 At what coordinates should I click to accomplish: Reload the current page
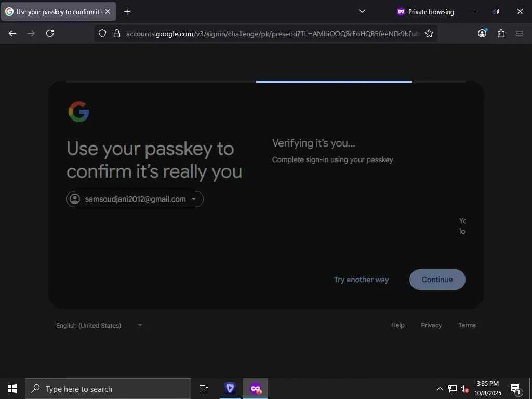(x=50, y=33)
